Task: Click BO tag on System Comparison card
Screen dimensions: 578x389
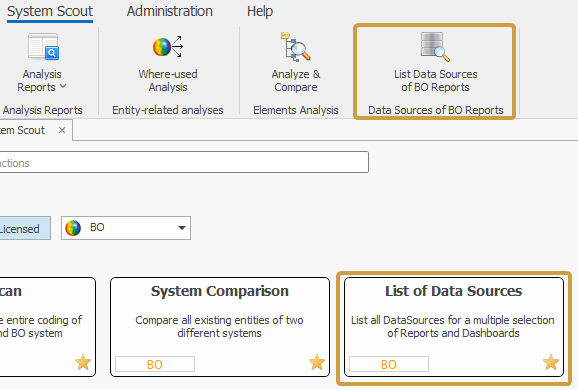Action: point(155,364)
